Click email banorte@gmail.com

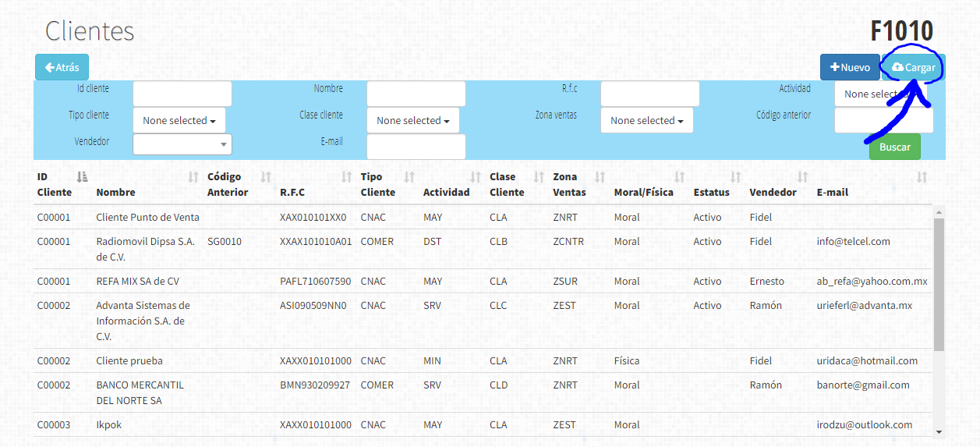pos(863,385)
